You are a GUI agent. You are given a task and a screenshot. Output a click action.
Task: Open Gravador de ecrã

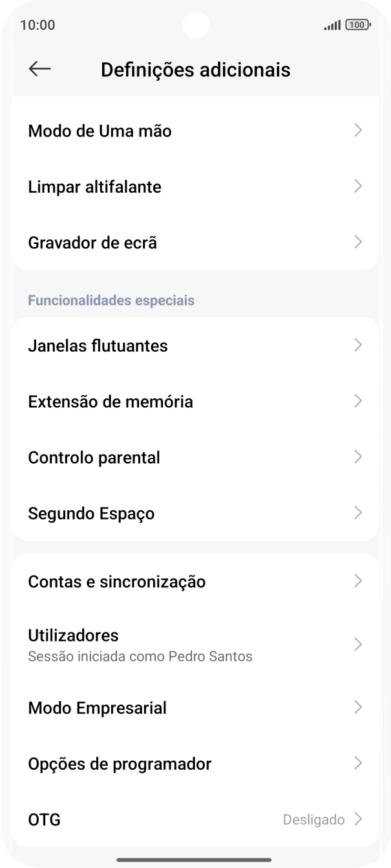92,243
